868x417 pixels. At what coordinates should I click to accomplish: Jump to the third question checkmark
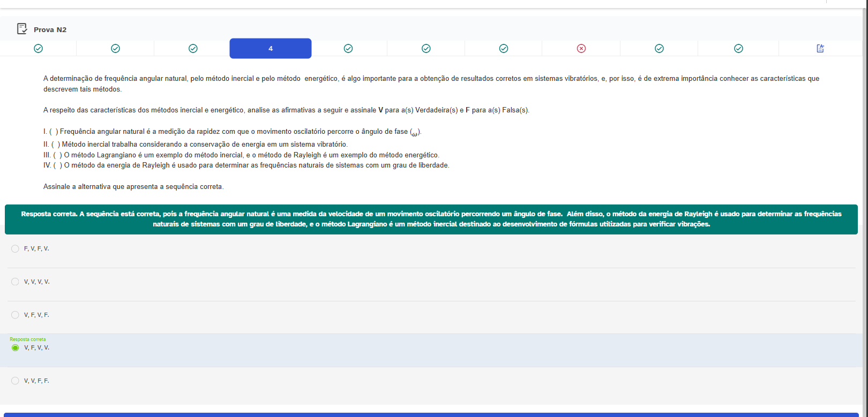pyautogui.click(x=193, y=49)
